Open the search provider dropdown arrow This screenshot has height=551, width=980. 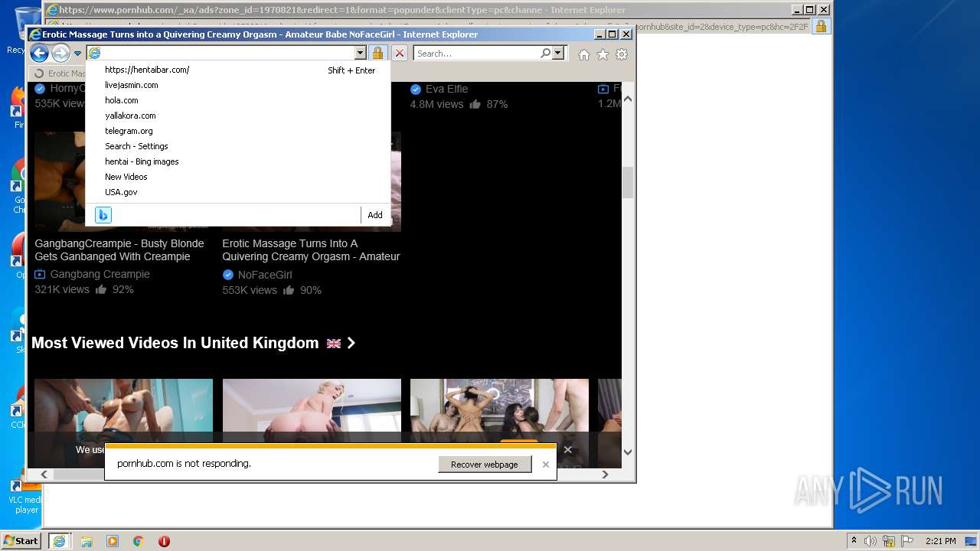[x=558, y=53]
